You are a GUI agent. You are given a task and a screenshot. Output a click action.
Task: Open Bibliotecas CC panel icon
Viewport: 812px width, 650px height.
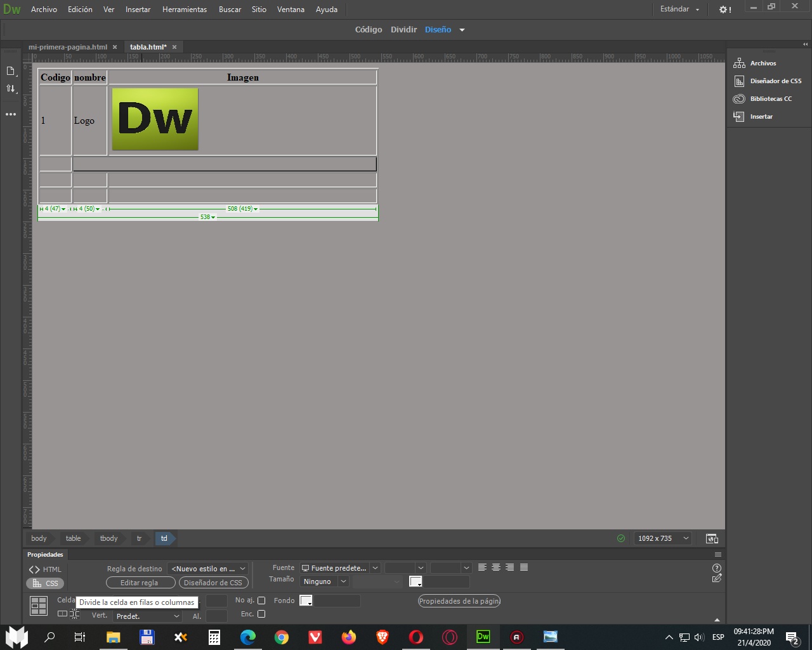click(x=739, y=98)
